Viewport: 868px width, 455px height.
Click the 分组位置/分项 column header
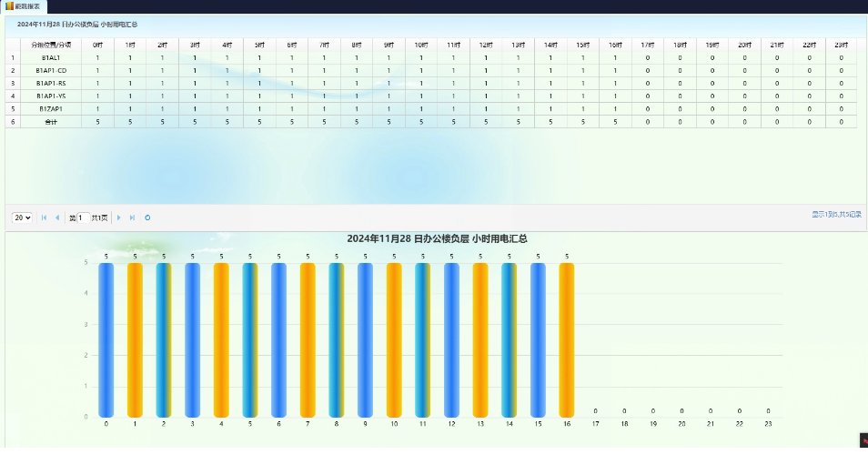(51, 45)
